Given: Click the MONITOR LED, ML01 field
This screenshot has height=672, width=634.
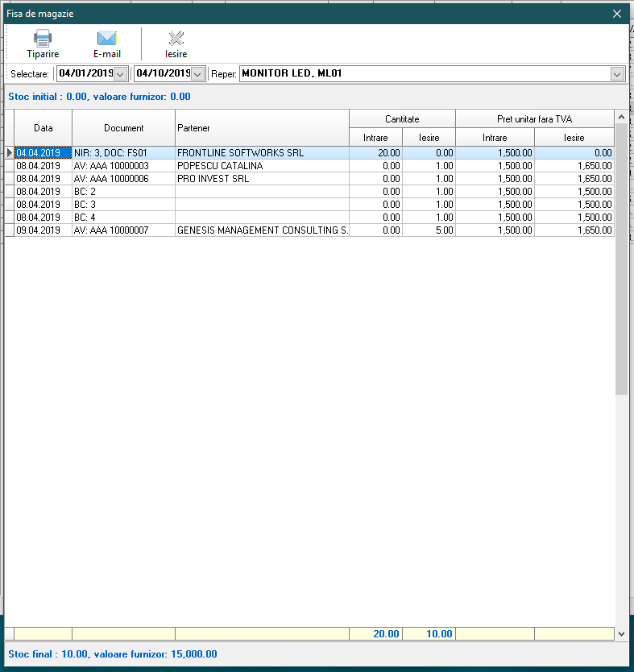Looking at the screenshot, I should [x=423, y=74].
